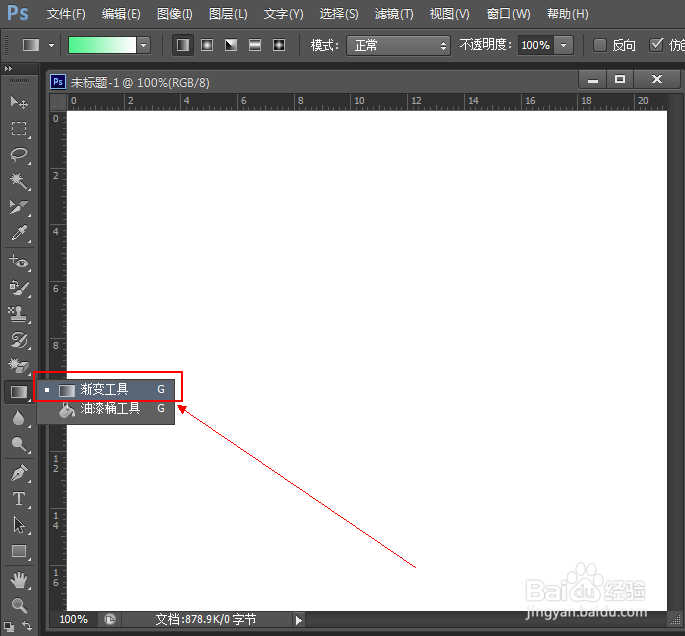Select the Eyedropper tool
This screenshot has height=636, width=685.
[19, 233]
